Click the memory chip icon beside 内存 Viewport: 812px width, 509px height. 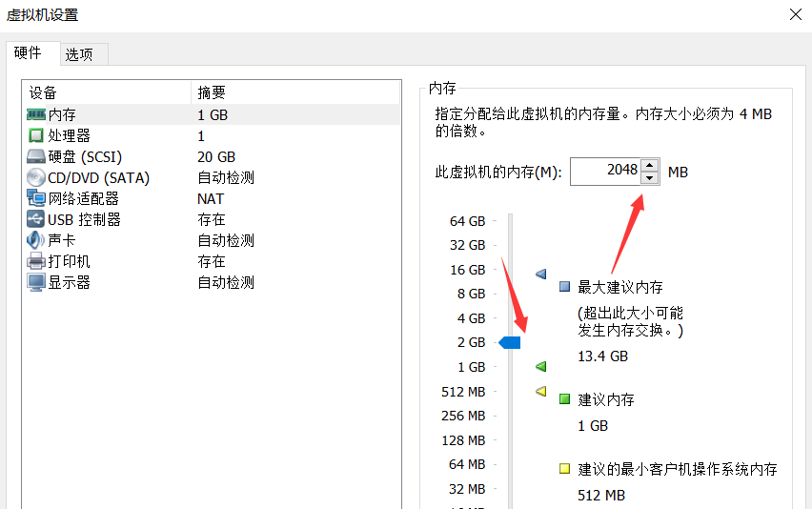tap(36, 114)
